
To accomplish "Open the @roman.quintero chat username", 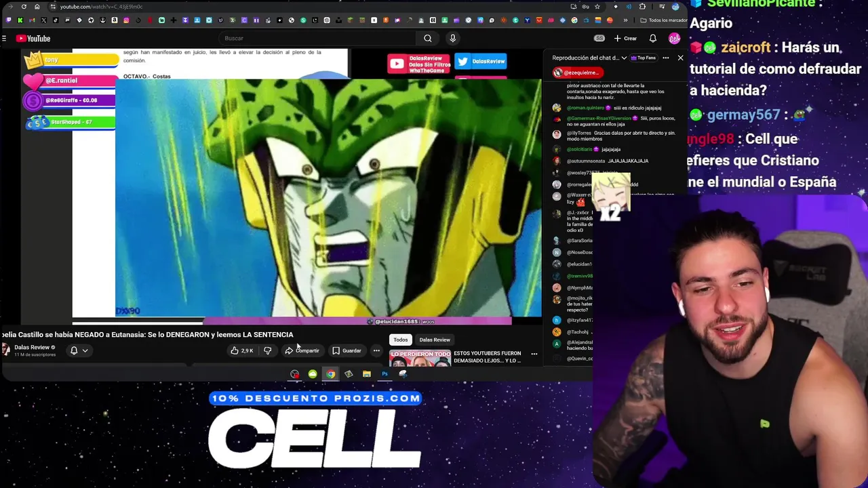I will [585, 108].
